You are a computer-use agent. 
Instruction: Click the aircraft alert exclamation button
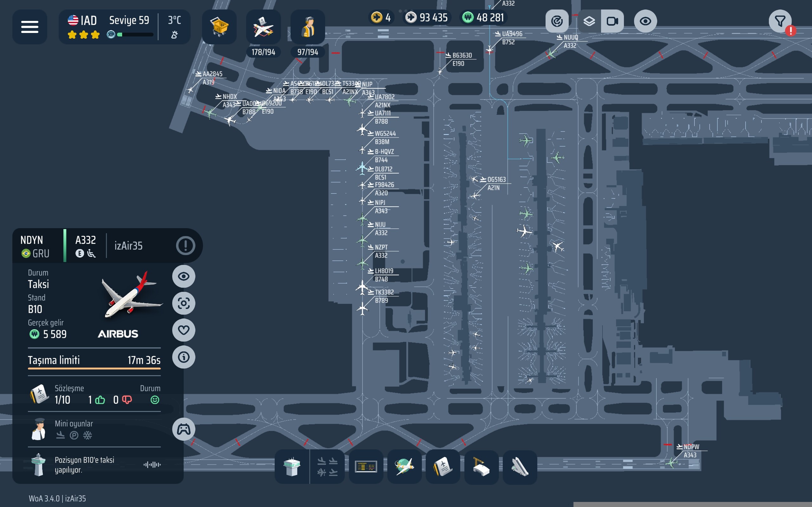tap(186, 246)
